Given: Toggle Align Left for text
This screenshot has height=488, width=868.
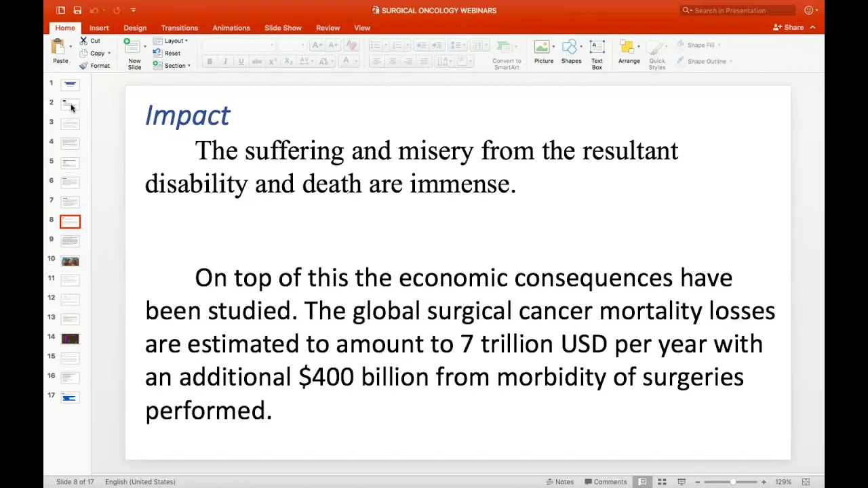Looking at the screenshot, I should (376, 61).
